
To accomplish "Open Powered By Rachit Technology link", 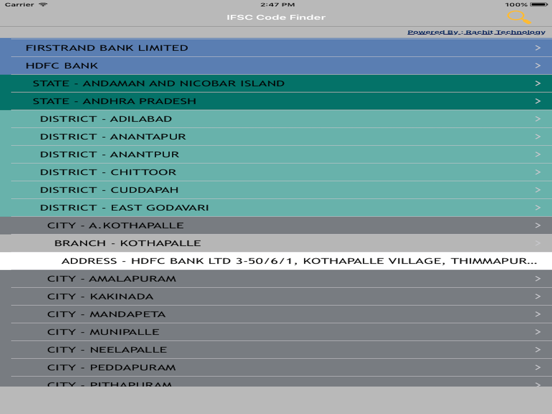I will click(476, 32).
